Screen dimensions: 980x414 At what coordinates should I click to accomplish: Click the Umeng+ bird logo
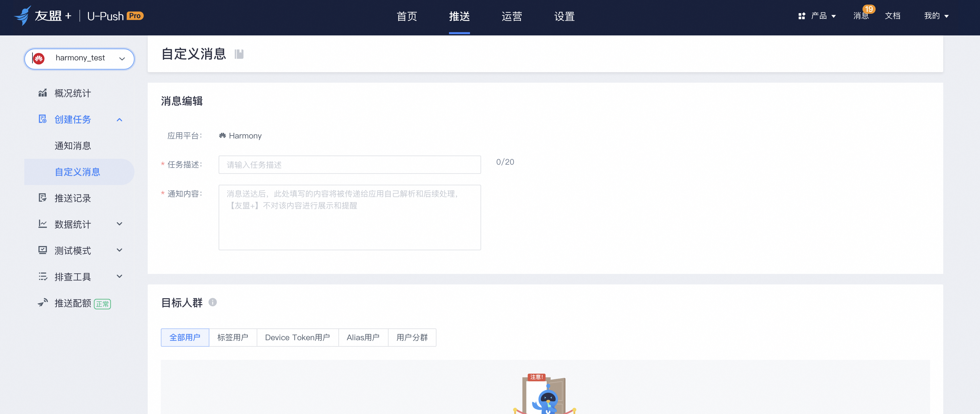point(22,16)
